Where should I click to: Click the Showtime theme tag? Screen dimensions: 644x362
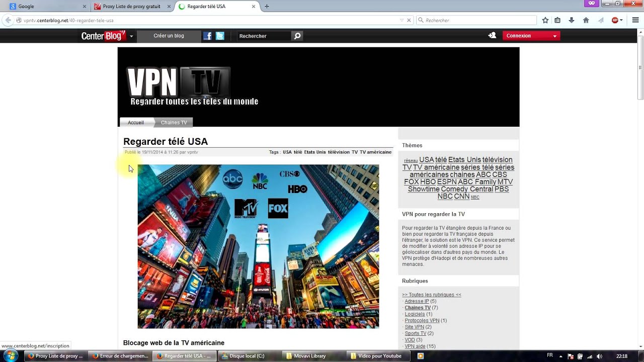coord(424,189)
